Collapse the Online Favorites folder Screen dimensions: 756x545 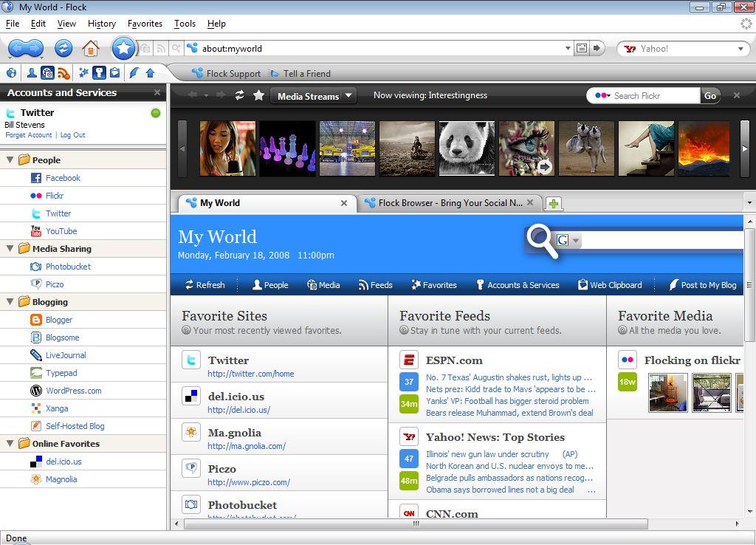click(x=10, y=443)
